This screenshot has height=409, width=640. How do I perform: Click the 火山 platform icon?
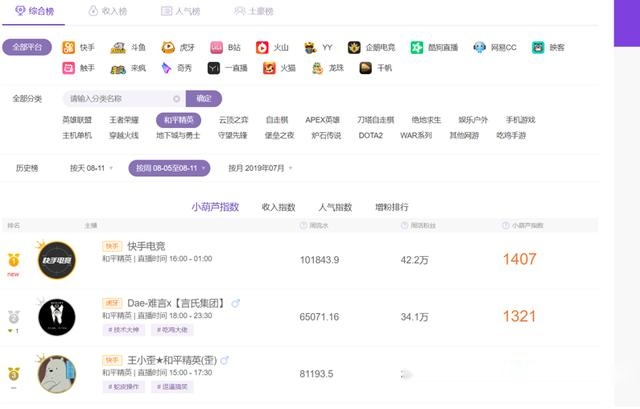point(262,47)
